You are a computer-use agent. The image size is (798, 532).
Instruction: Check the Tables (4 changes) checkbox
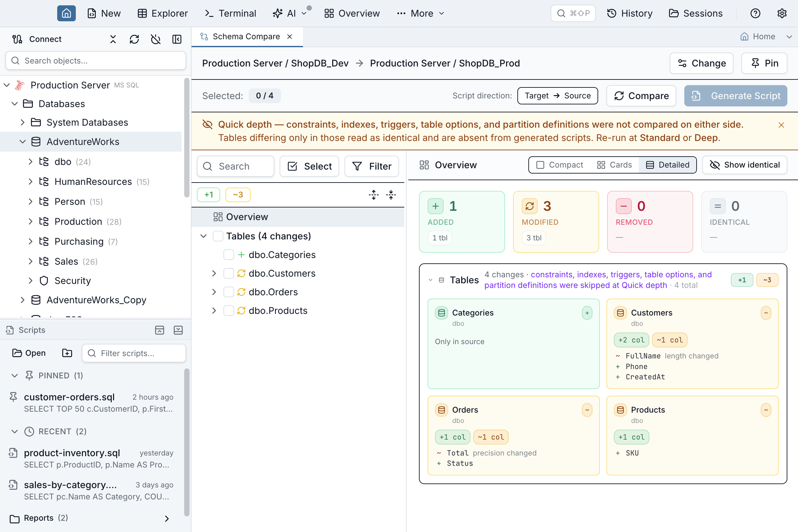218,236
